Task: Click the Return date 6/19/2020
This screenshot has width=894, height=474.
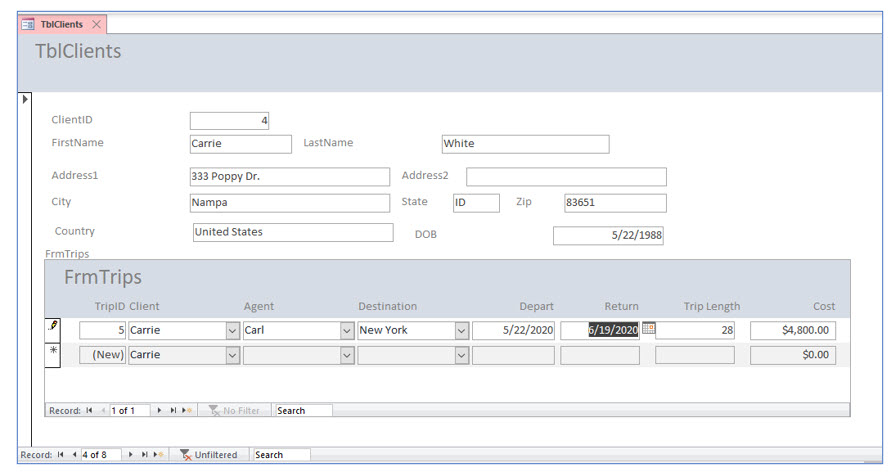Action: [600, 330]
